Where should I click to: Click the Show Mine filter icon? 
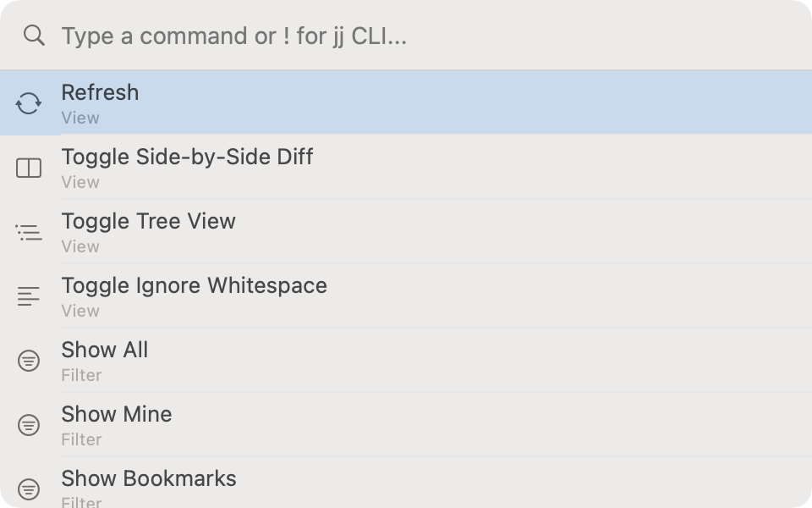click(29, 425)
